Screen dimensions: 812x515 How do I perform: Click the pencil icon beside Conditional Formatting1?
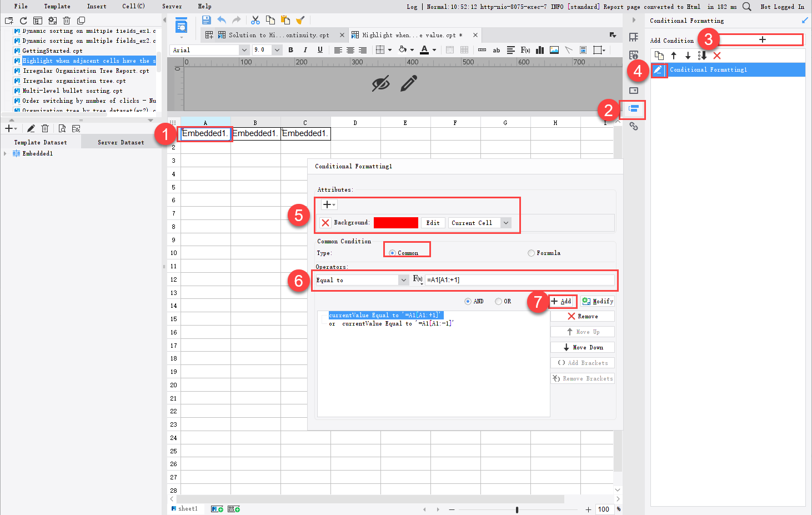pos(659,70)
